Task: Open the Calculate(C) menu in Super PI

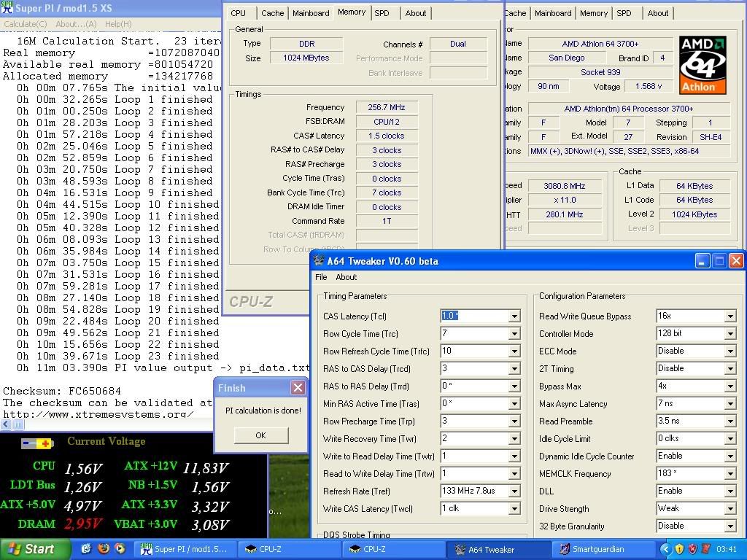Action: pyautogui.click(x=26, y=24)
